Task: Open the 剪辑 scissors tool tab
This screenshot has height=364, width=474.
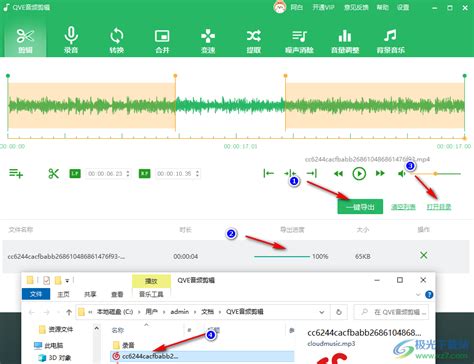Action: (x=25, y=40)
